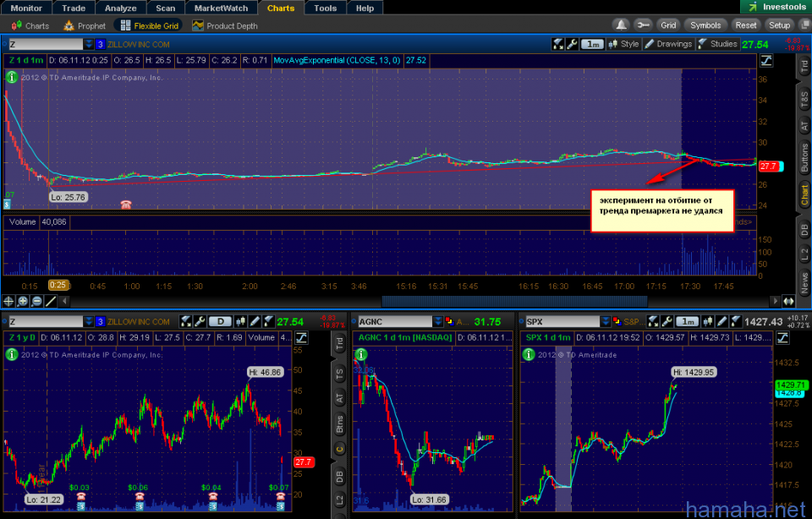Toggle the T&S side panel button

tap(804, 100)
